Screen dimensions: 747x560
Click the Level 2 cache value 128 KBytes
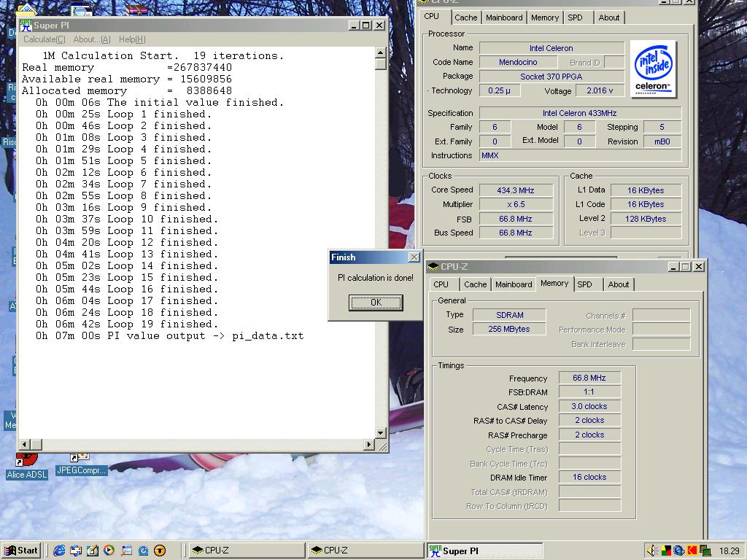pyautogui.click(x=646, y=219)
